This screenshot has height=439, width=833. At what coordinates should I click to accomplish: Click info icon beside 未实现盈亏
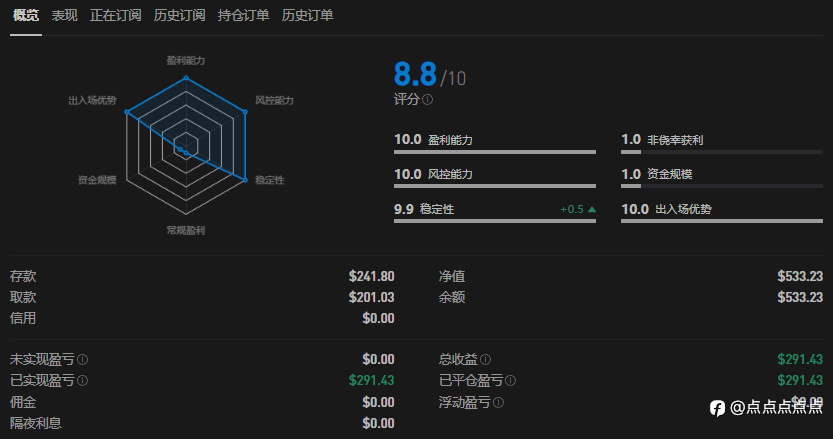82,359
